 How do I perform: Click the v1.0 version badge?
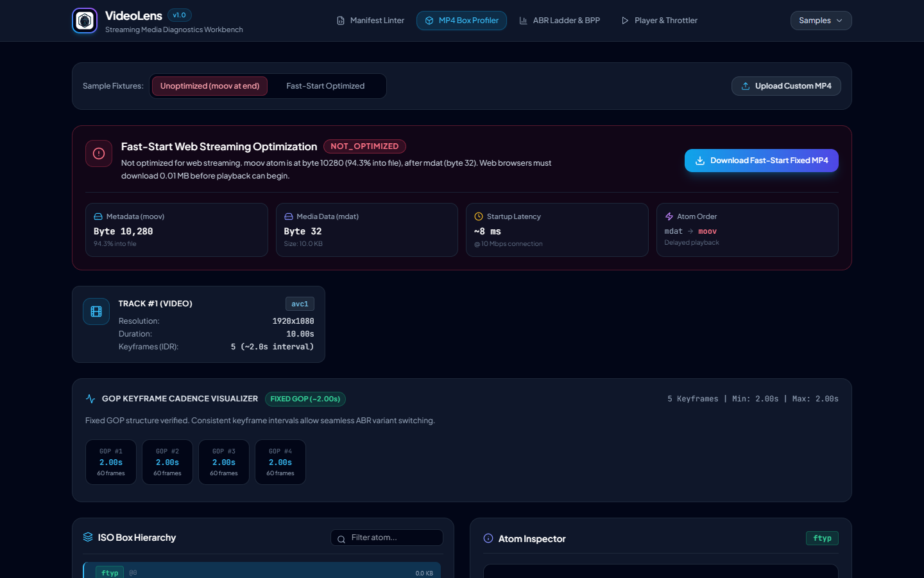click(180, 15)
